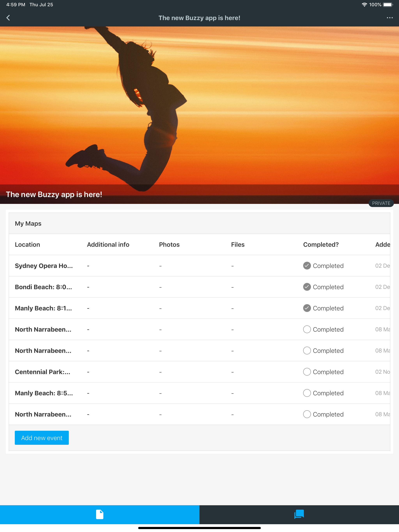Tap the navigation bar page title
Viewport: 399px width, 532px height.
[x=199, y=18]
